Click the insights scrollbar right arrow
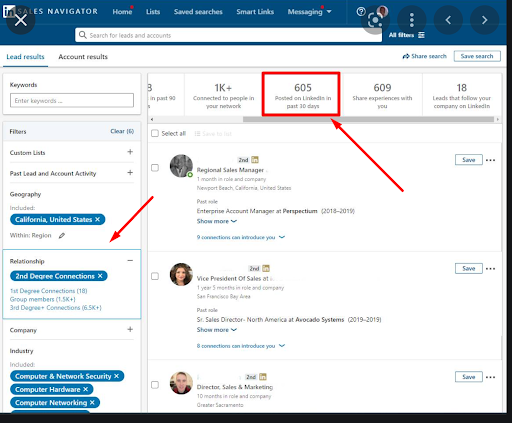The height and width of the screenshot is (423, 512). [498, 119]
